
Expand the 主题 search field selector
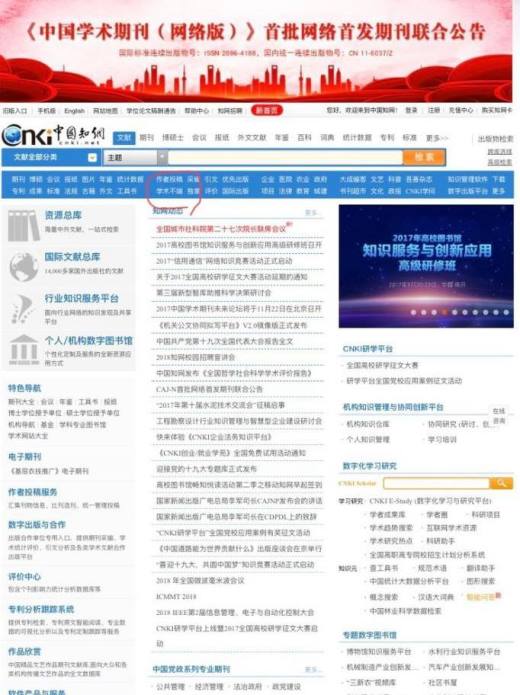point(135,157)
